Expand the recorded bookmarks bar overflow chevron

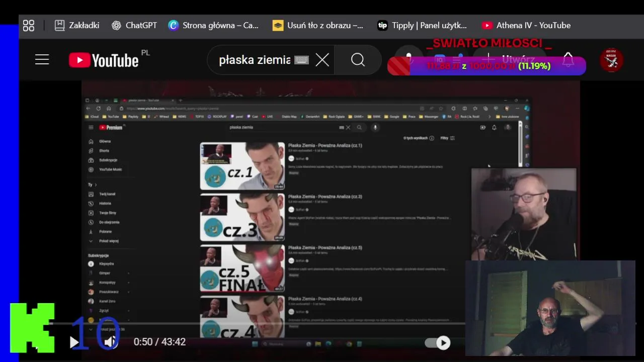click(x=490, y=117)
